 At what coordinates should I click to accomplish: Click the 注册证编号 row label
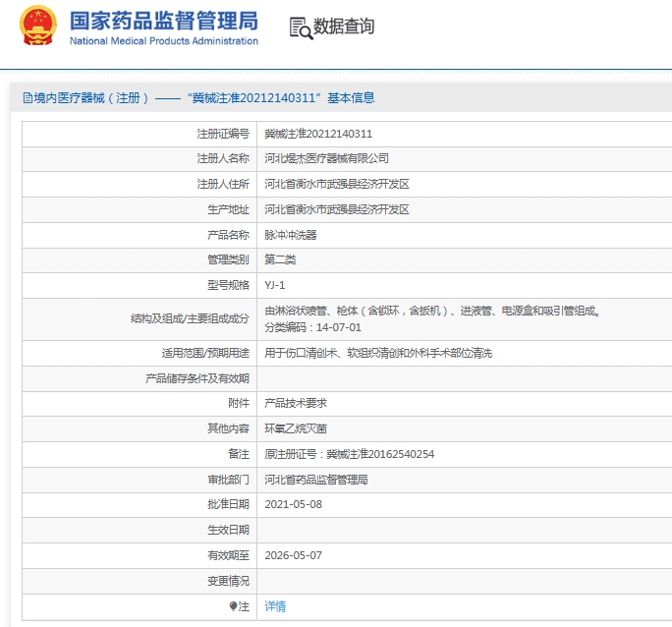(x=223, y=134)
